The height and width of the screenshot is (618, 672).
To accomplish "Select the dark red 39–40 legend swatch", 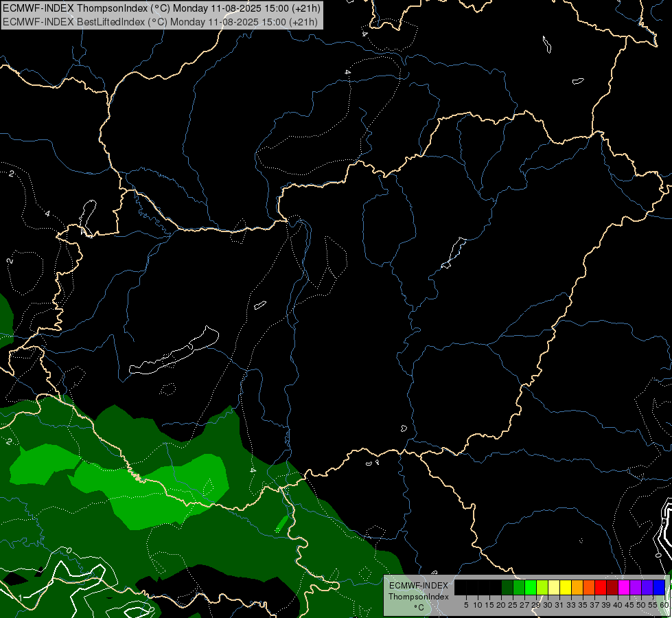I will (x=612, y=587).
